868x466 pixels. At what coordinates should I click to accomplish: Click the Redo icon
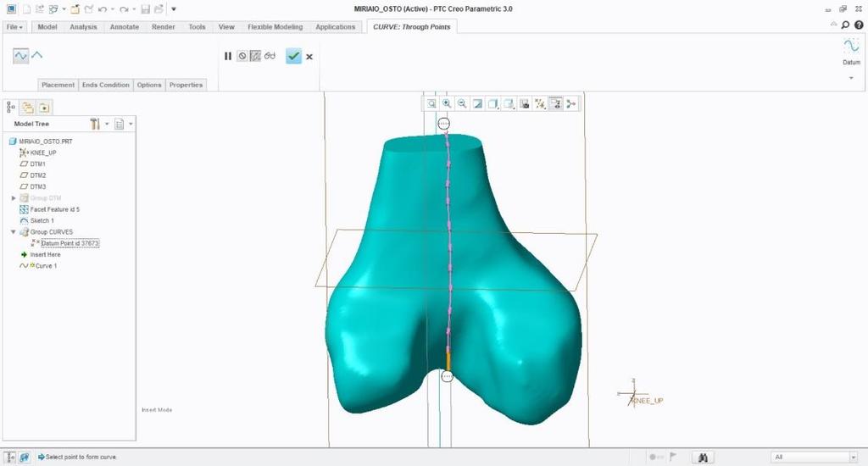[124, 9]
